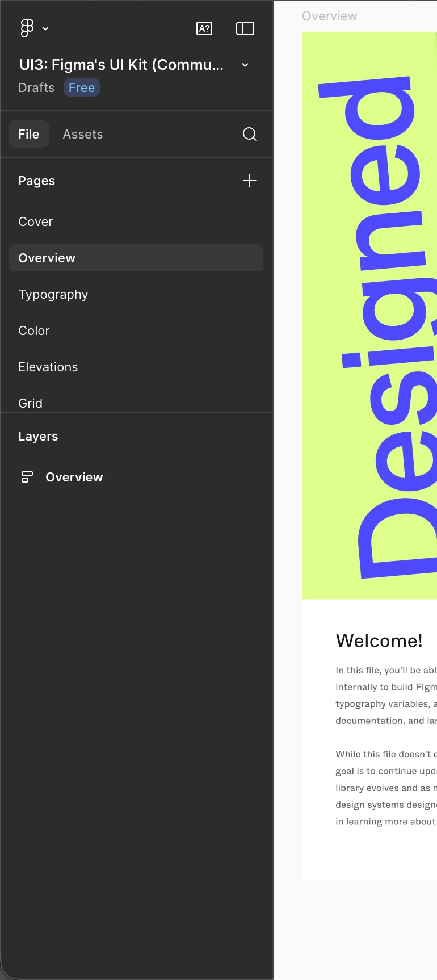Click the UI3 Figma's UI Kit file title
437x980 pixels.
121,65
